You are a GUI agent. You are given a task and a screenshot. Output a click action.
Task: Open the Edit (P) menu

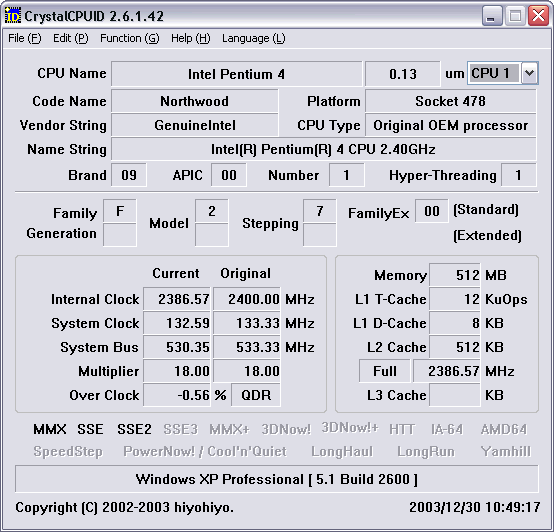click(71, 38)
